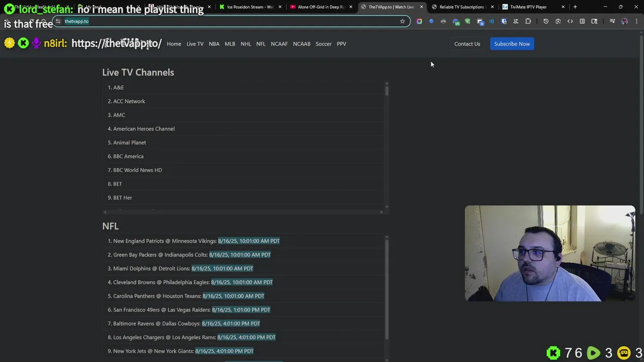Click the translate extension icon
Image resolution: width=644 pixels, height=362 pixels.
[x=516, y=21]
